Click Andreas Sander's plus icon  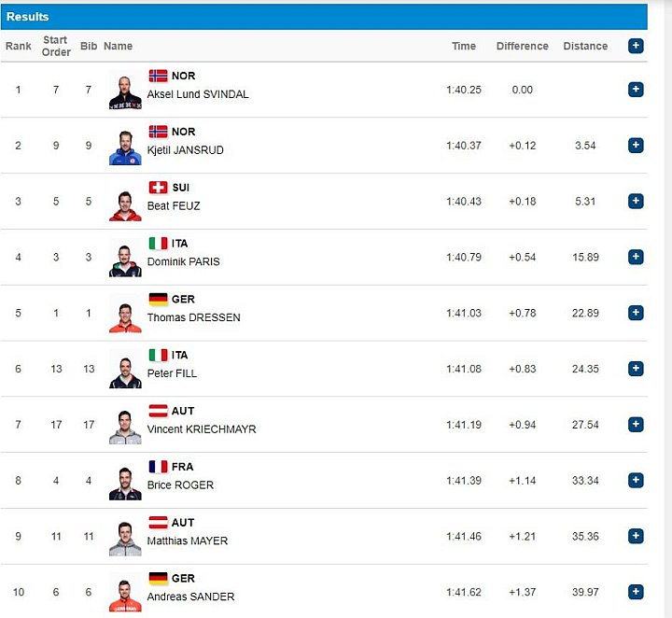pos(636,592)
